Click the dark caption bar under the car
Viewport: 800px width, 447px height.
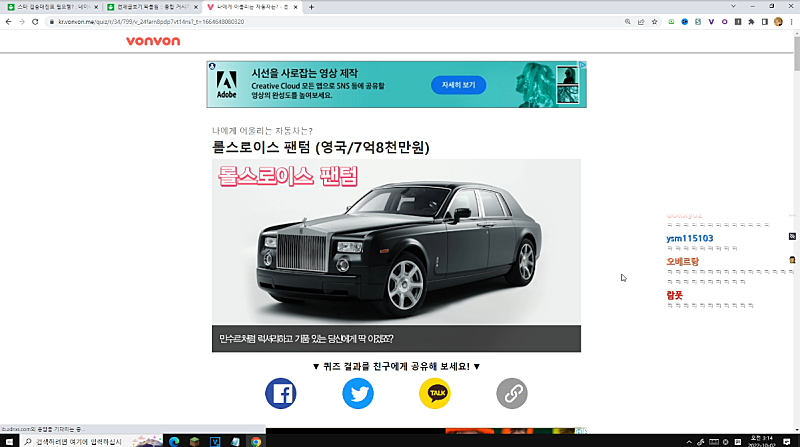396,339
